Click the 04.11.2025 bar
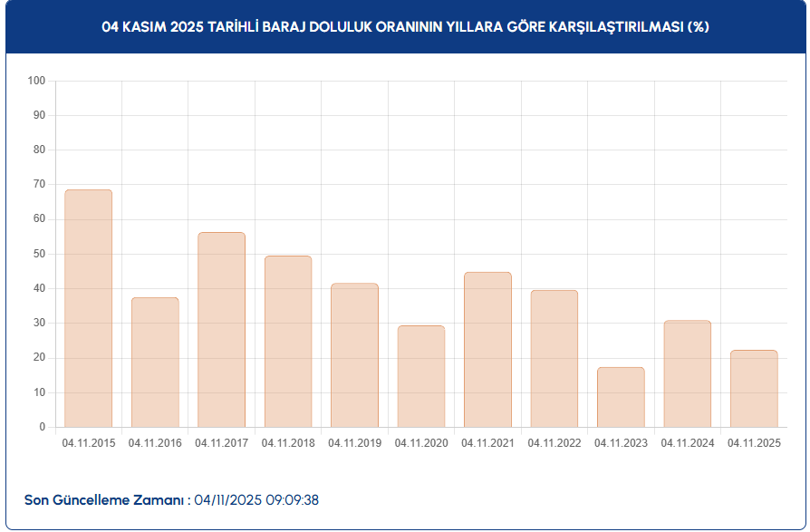This screenshot has height=532, width=810. tap(754, 389)
